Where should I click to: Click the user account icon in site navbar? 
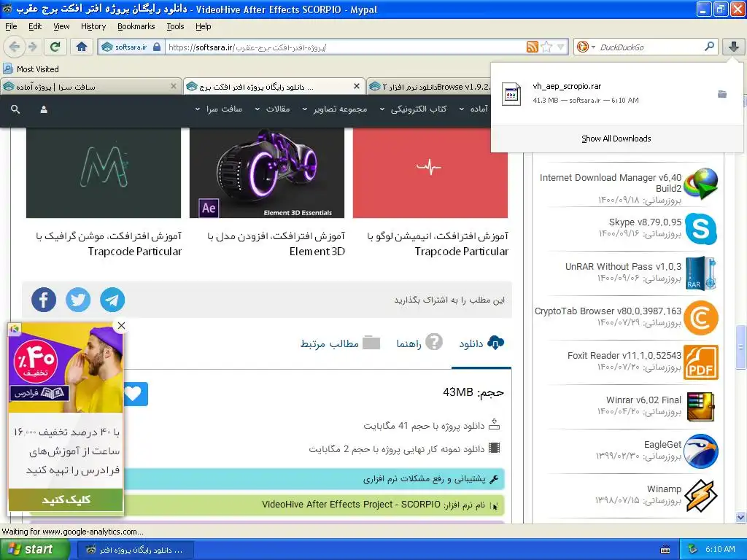tap(44, 109)
